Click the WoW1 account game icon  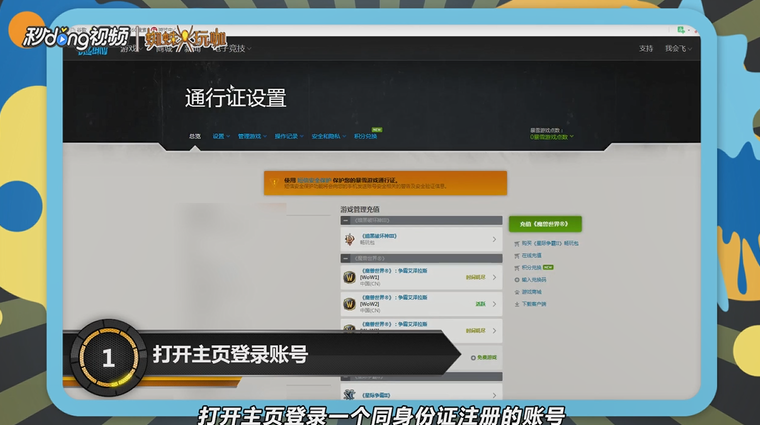(x=349, y=277)
